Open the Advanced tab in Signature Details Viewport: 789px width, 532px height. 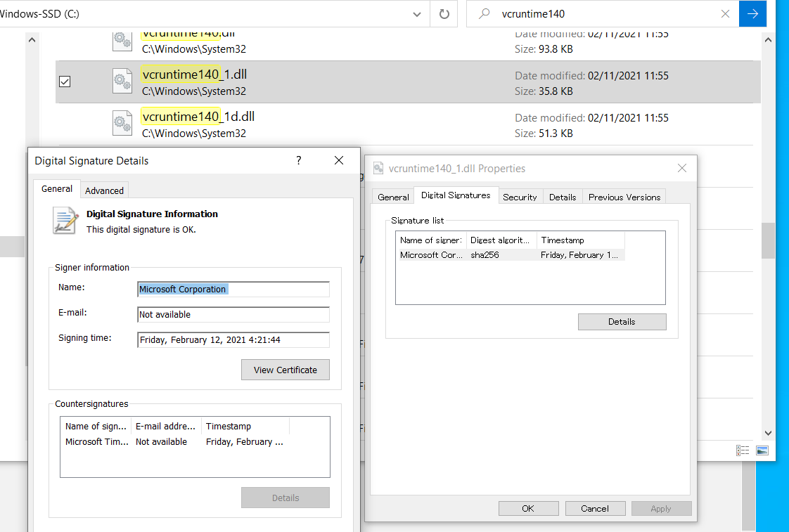coord(104,190)
